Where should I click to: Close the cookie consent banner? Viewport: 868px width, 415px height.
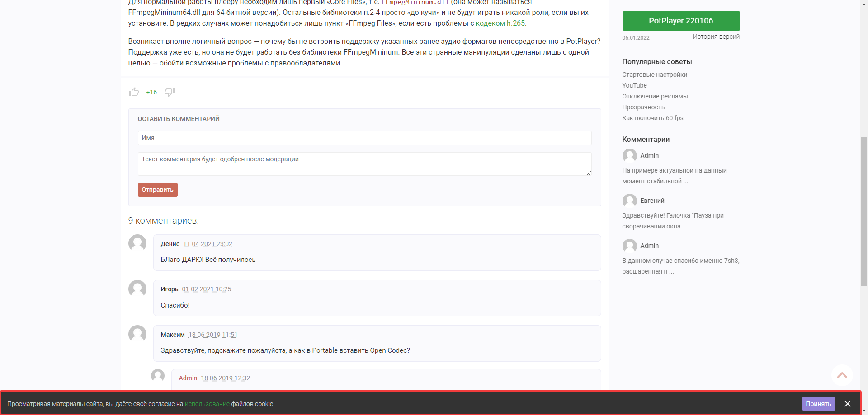pyautogui.click(x=848, y=404)
